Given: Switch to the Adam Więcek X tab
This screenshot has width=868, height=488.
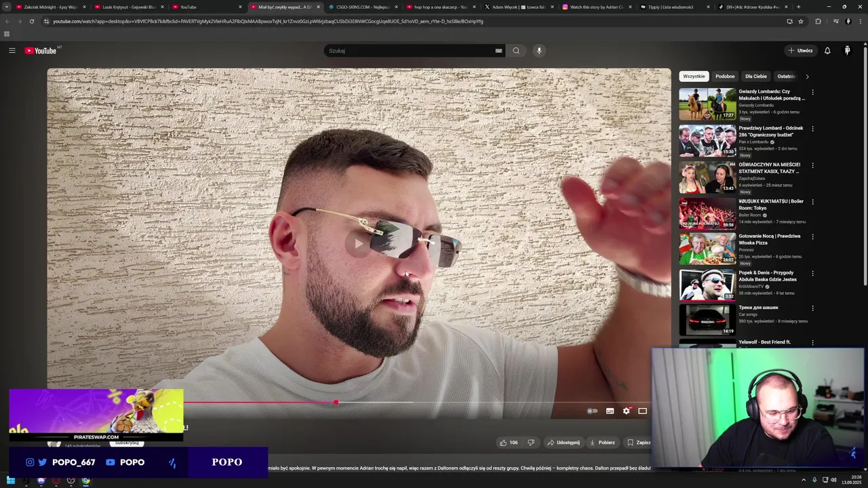Looking at the screenshot, I should click(519, 7).
